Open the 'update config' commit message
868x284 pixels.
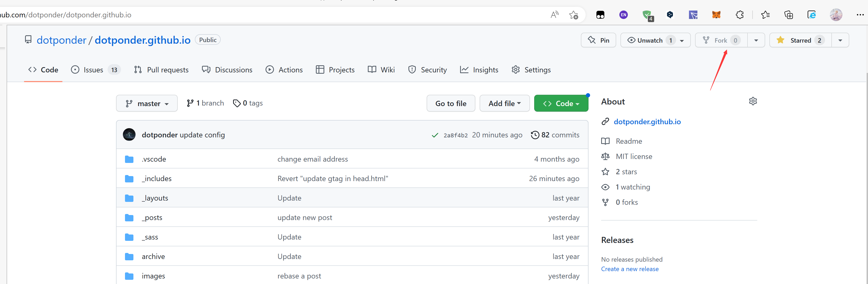(202, 134)
